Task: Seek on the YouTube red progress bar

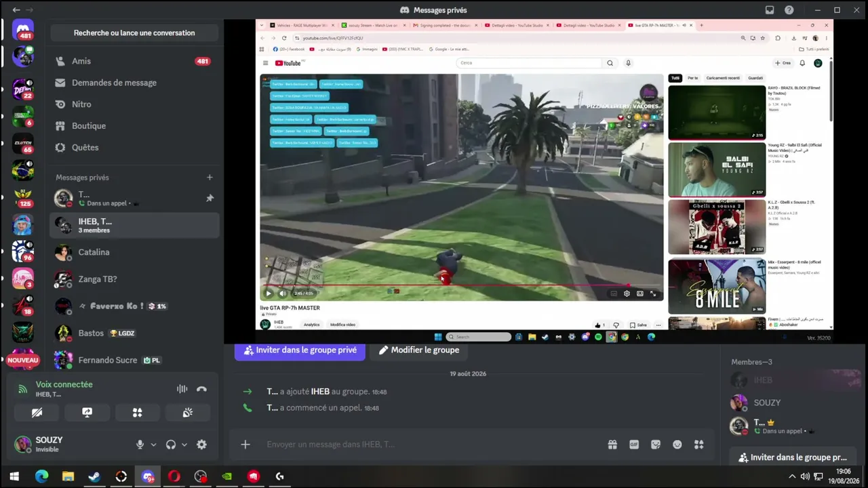Action: click(461, 285)
